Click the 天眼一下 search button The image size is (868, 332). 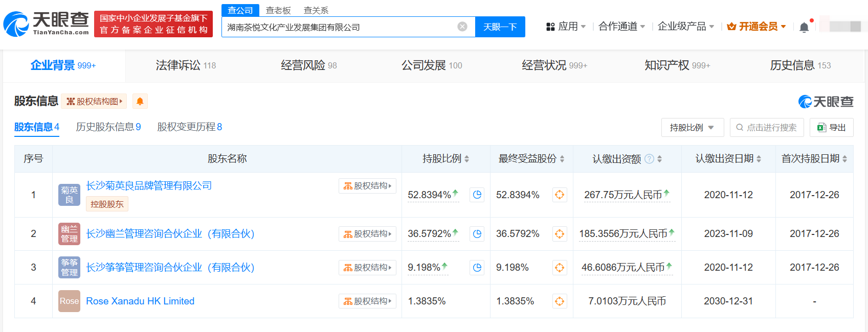(x=500, y=27)
